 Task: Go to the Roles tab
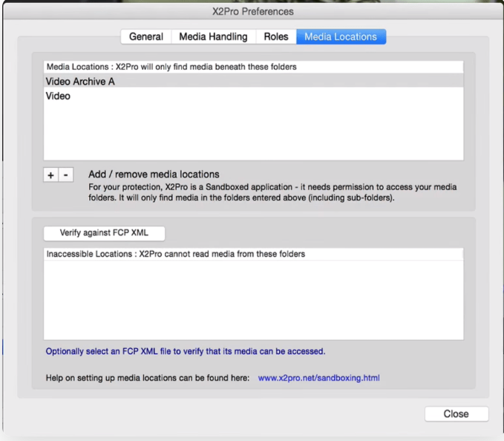[276, 36]
